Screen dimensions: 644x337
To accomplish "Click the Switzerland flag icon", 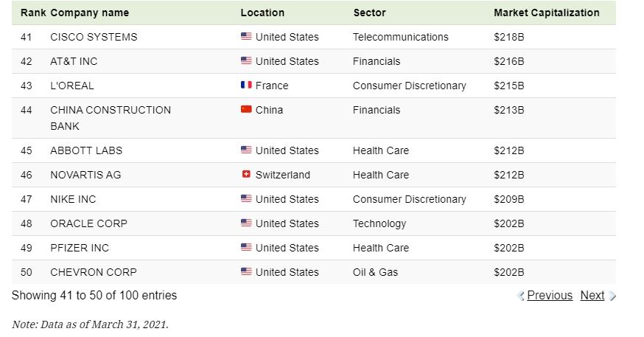I will click(246, 175).
